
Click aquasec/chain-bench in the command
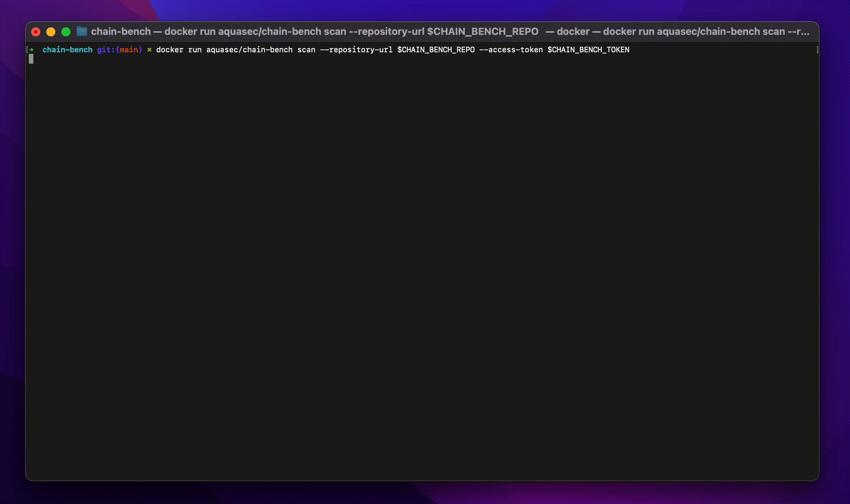click(249, 50)
